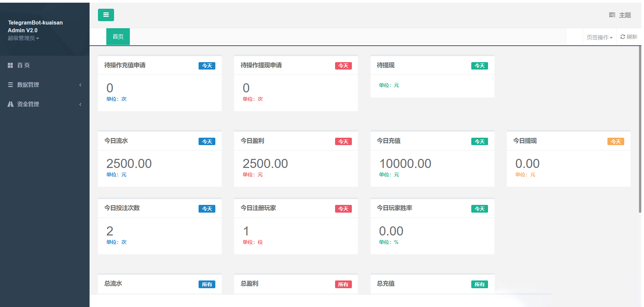Viewport: 644px width, 307px height.
Task: Click the 主题 theme icon at top right
Action: tap(612, 15)
